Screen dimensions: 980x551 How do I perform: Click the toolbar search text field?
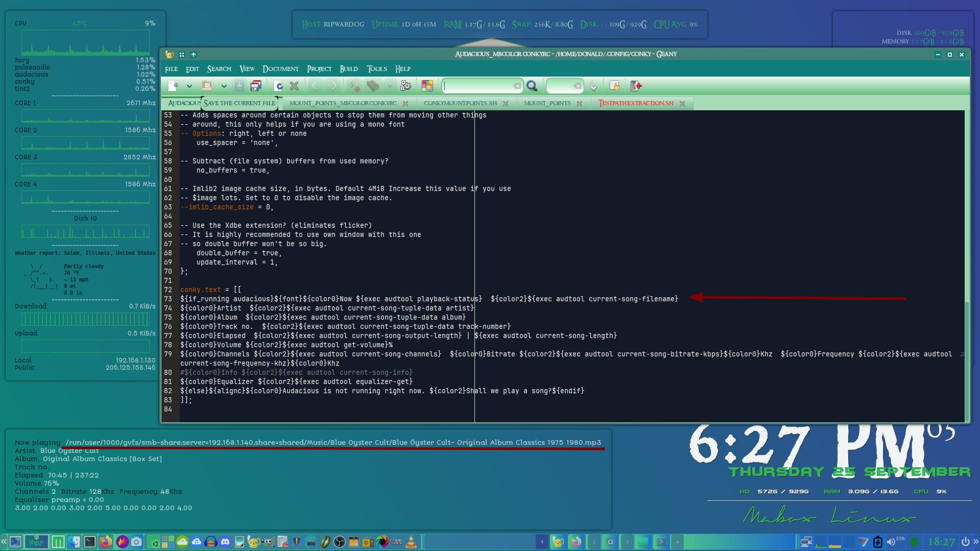[x=478, y=86]
